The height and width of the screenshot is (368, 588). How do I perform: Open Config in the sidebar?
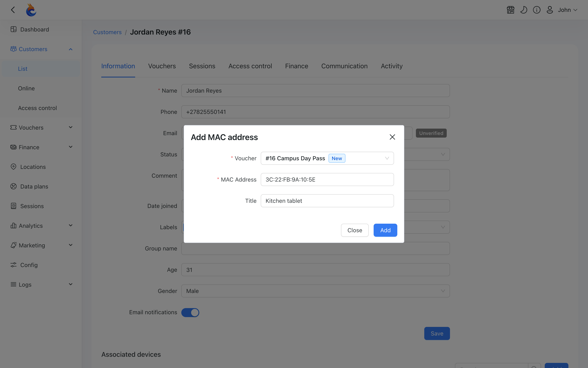coord(41,265)
